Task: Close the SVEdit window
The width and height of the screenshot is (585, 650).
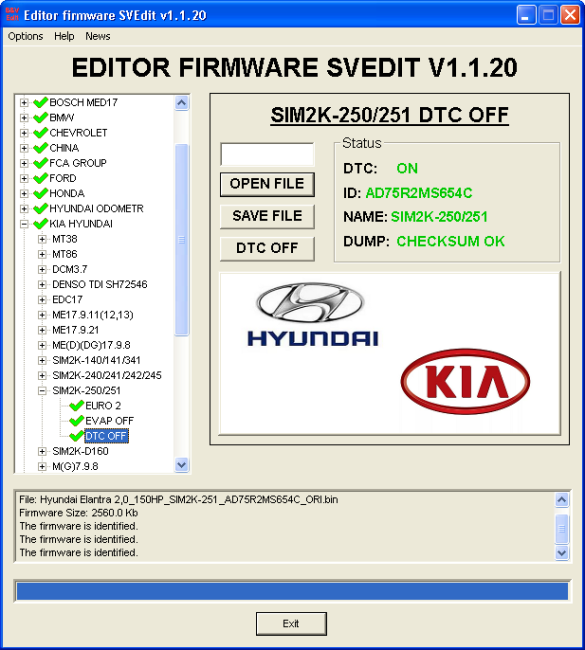Action: tap(570, 15)
